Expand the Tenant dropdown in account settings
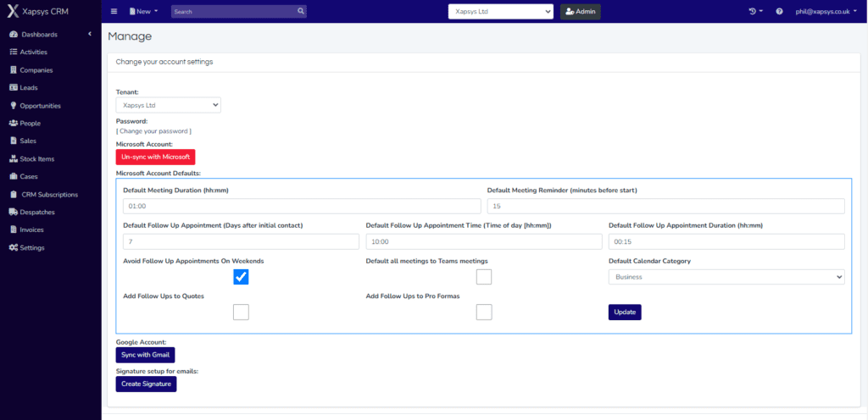 [168, 105]
